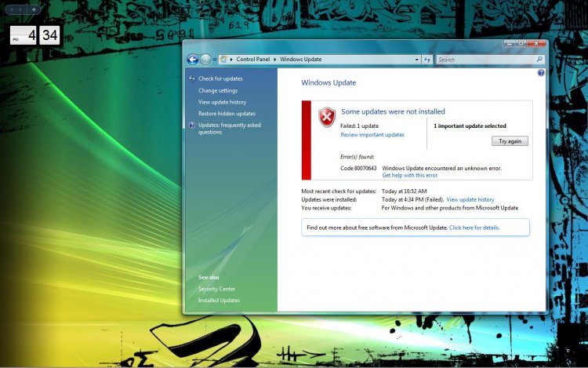Maximize the Windows Update window
Image resolution: width=588 pixels, height=368 pixels.
pos(521,43)
